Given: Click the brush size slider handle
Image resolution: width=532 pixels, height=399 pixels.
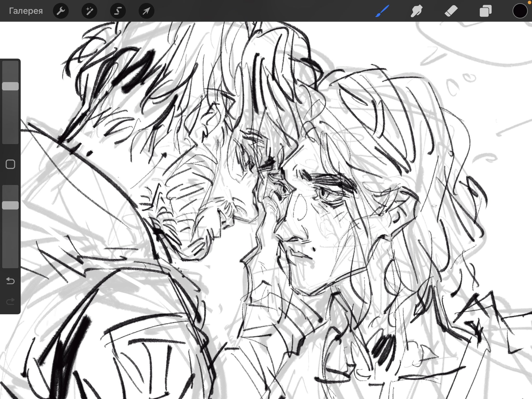Looking at the screenshot, I should point(10,86).
